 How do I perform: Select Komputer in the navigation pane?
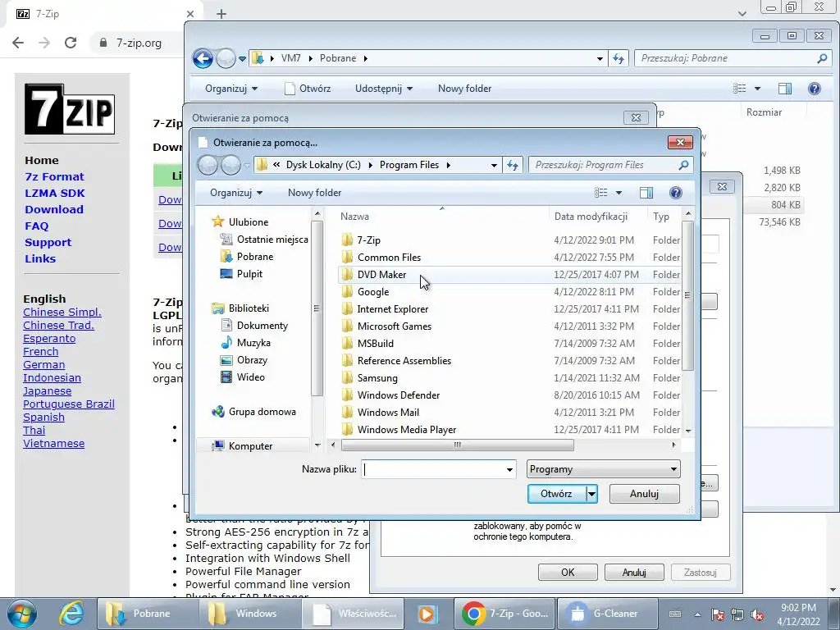click(250, 445)
